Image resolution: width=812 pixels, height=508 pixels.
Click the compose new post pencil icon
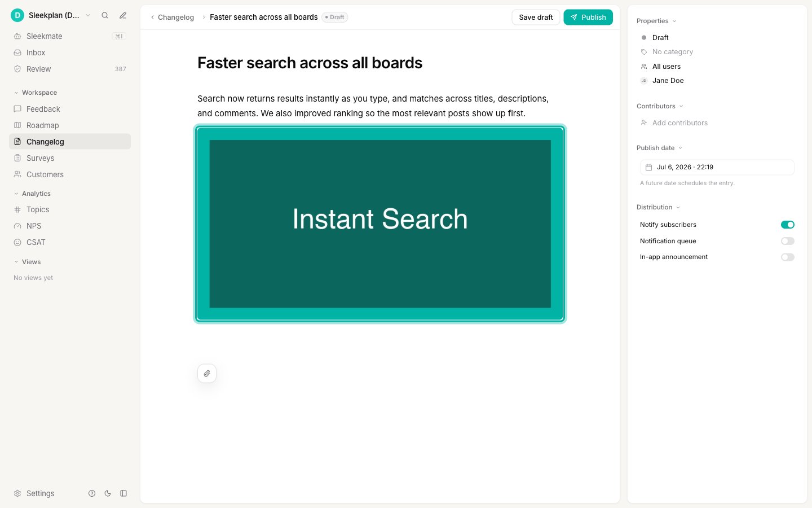123,15
